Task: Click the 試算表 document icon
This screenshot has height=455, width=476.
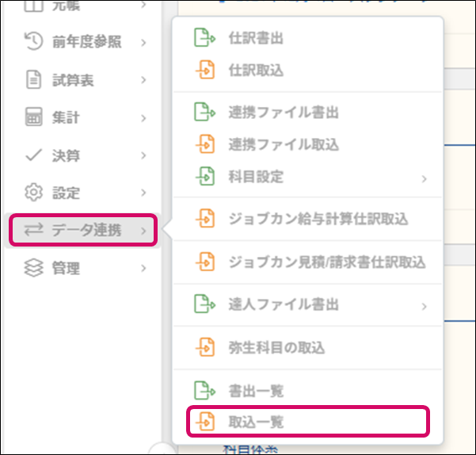Action: 33,80
